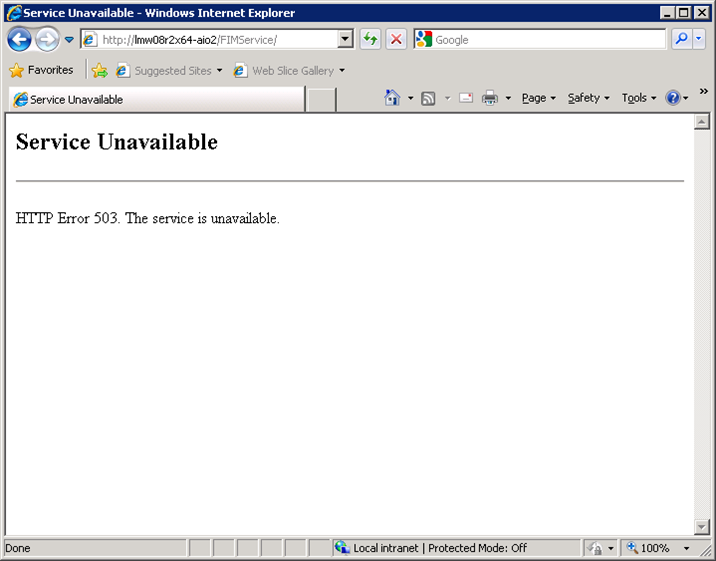Show more toolbar commands chevron
Image resolution: width=716 pixels, height=561 pixels.
pos(704,91)
